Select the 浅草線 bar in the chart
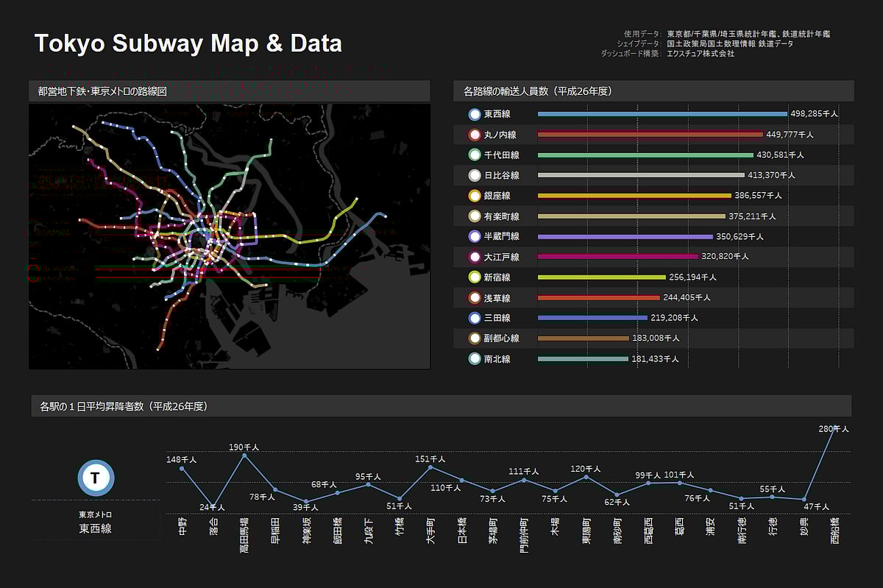This screenshot has height=588, width=883. (x=600, y=297)
